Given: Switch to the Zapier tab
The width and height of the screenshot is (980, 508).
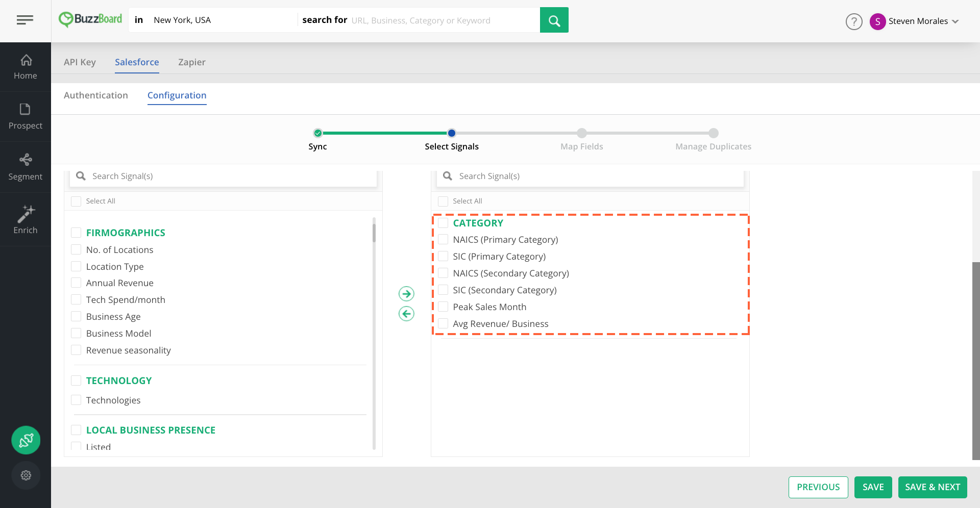Looking at the screenshot, I should [x=192, y=62].
